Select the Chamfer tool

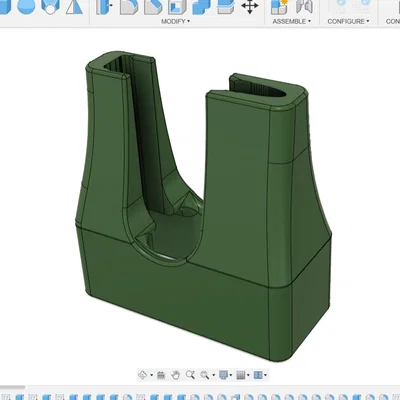pos(153,7)
